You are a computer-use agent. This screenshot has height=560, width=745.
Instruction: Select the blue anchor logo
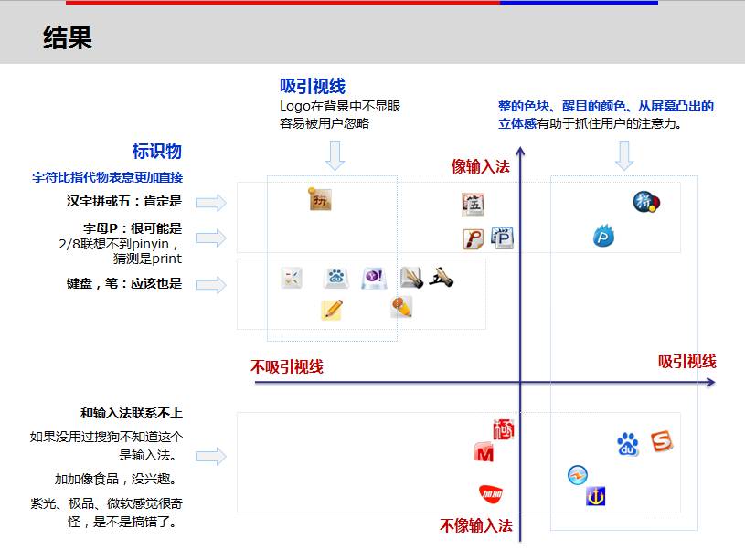tap(595, 496)
